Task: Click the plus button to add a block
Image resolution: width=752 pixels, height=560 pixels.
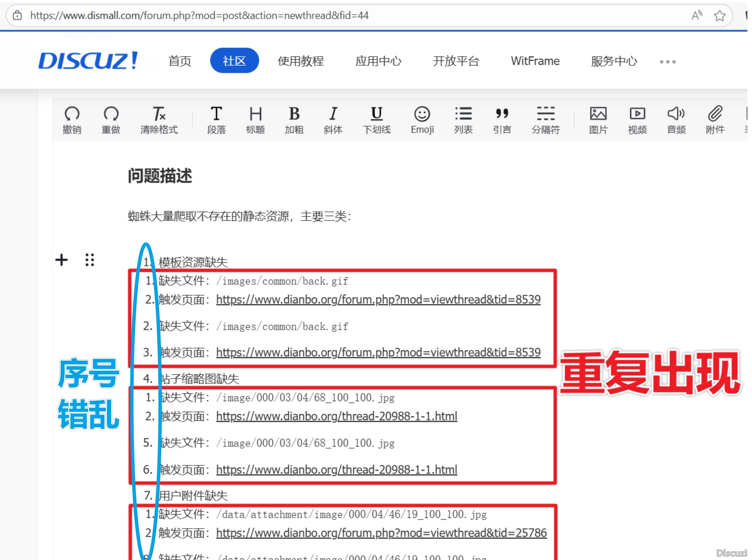Action: coord(62,260)
